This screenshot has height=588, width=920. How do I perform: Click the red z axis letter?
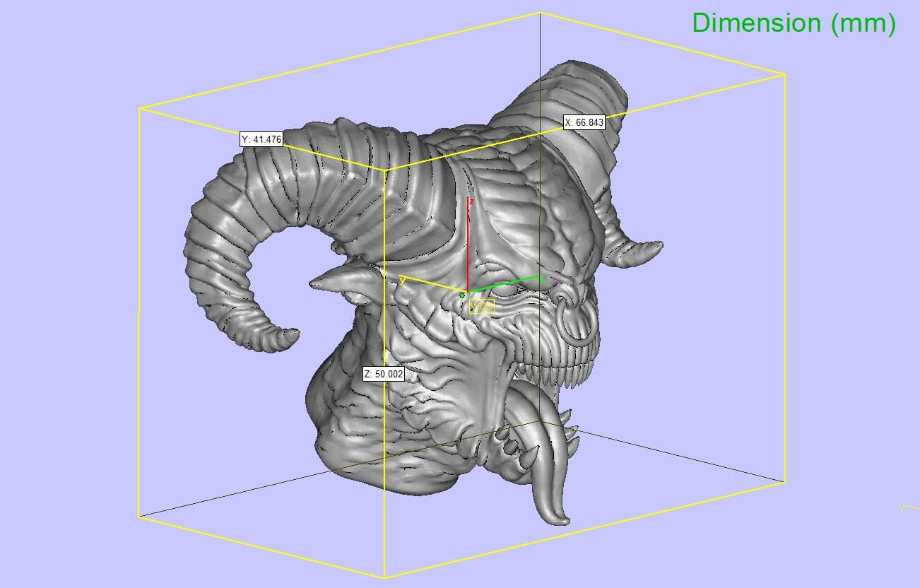coord(471,202)
